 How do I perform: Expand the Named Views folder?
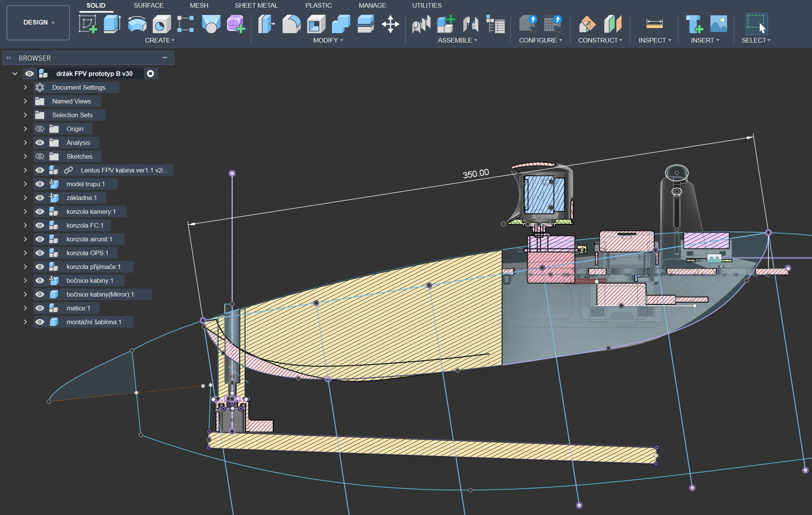(25, 101)
